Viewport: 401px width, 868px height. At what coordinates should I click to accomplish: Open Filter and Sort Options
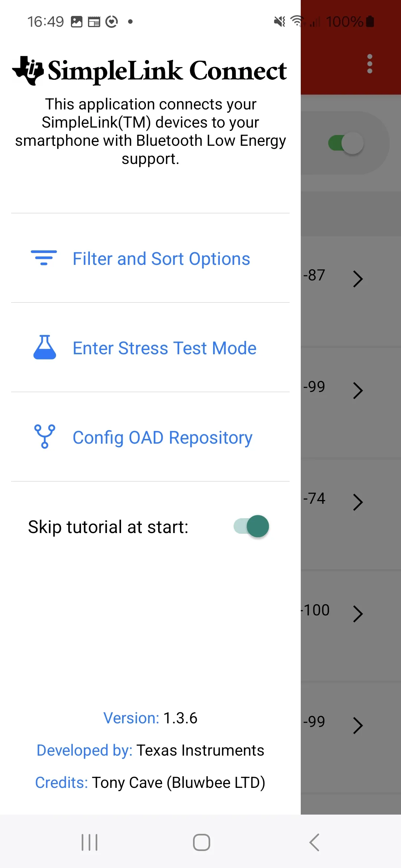pyautogui.click(x=161, y=259)
